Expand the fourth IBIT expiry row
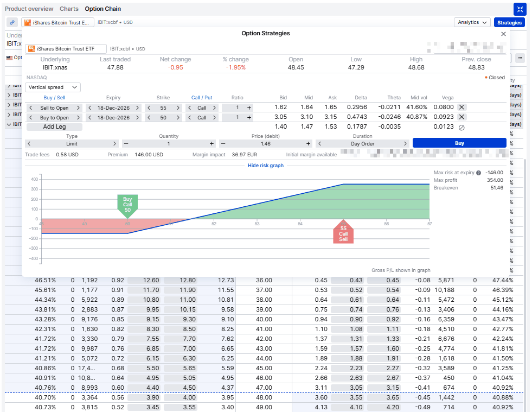Screen dimensions: 532x412 (x=9, y=115)
